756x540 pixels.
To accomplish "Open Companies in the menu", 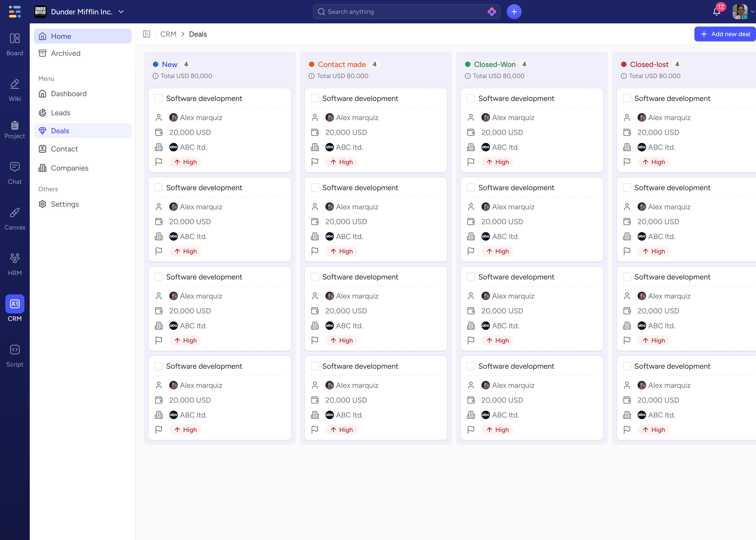I will [x=70, y=168].
